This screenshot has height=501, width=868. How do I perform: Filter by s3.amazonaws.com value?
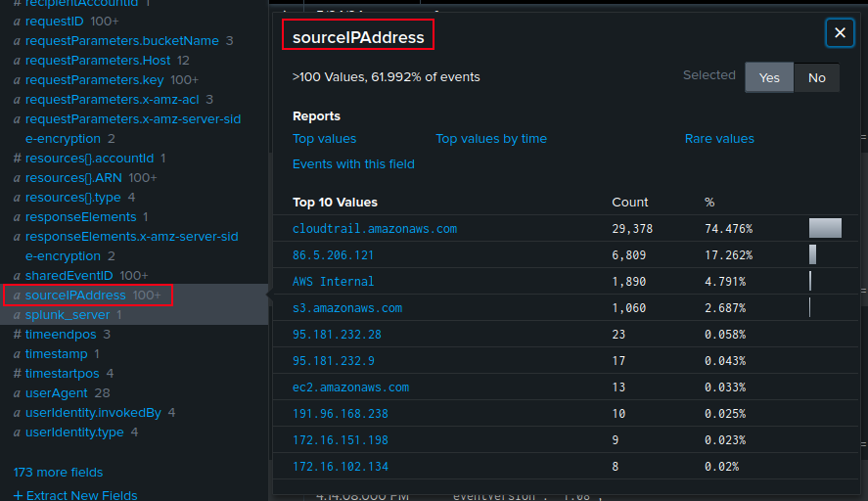347,308
